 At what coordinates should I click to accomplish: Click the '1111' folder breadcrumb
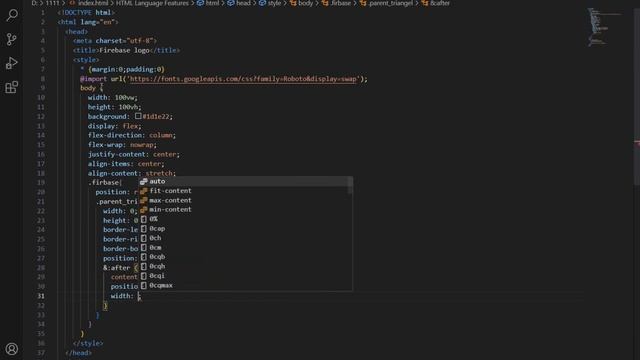(x=52, y=3)
